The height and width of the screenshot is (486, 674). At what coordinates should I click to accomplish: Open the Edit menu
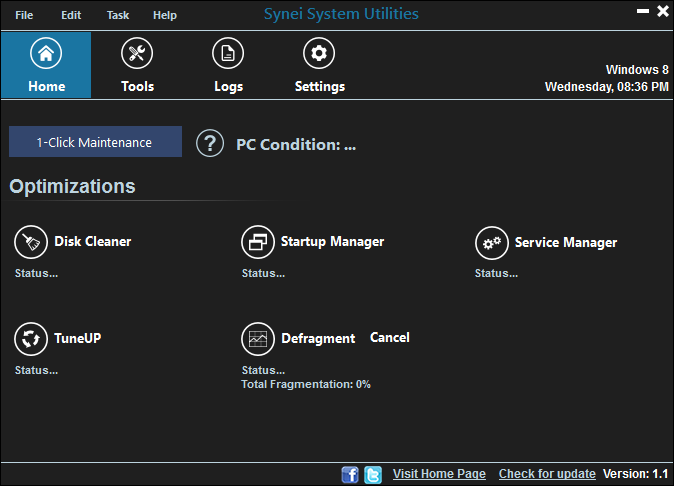pyautogui.click(x=71, y=15)
